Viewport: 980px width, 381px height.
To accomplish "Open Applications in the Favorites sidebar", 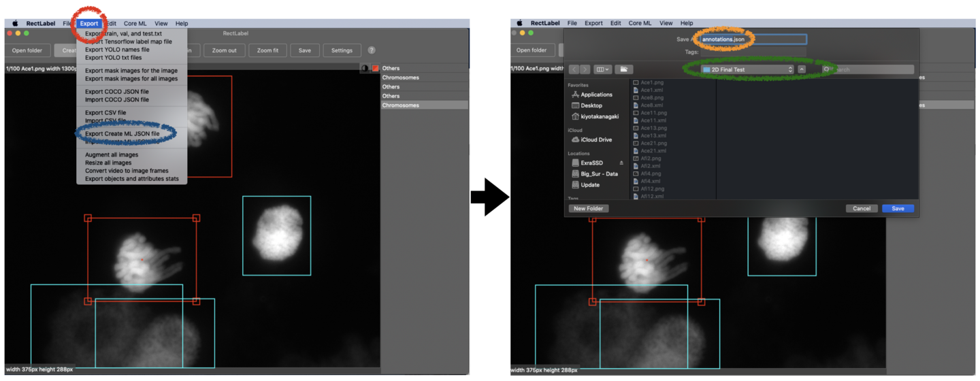I will point(595,95).
